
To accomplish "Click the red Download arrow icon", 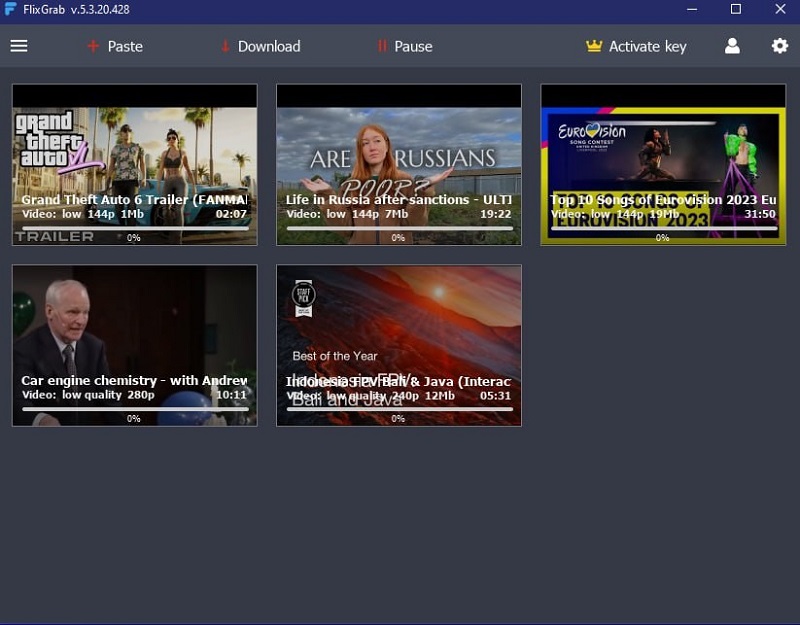I will point(225,46).
